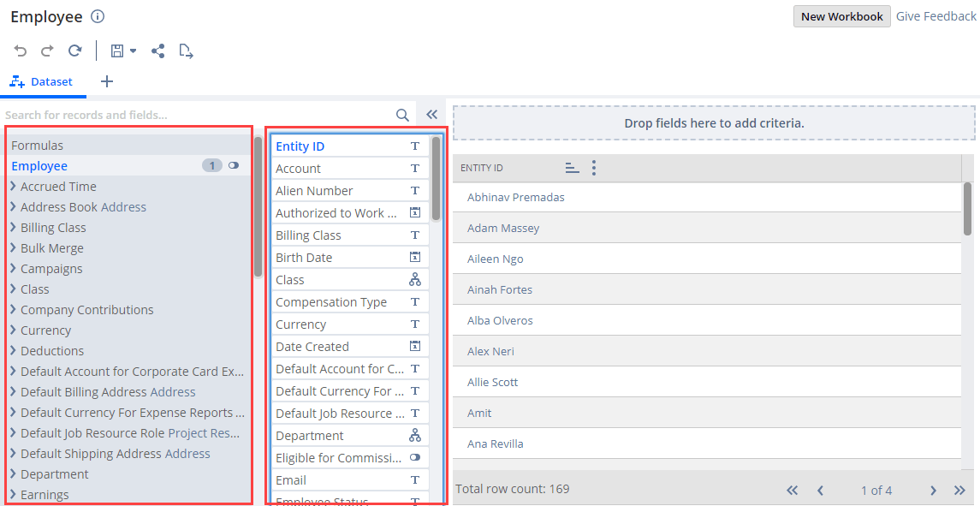Open Give Feedback link

click(x=935, y=16)
